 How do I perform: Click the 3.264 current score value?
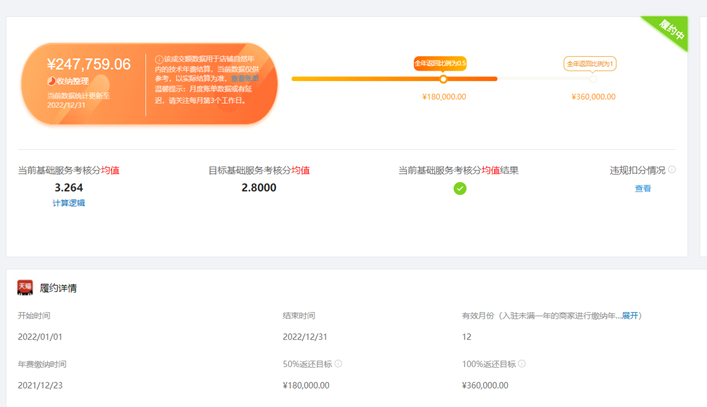pyautogui.click(x=69, y=187)
